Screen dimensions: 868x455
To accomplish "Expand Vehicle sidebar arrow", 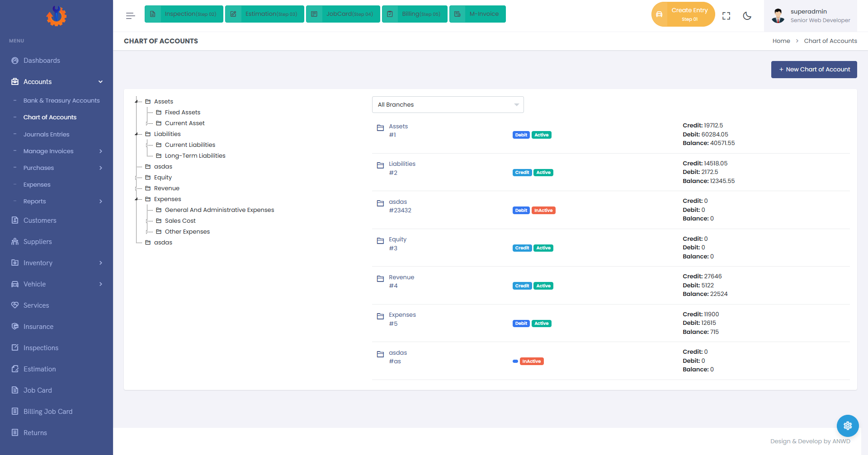I will (100, 284).
